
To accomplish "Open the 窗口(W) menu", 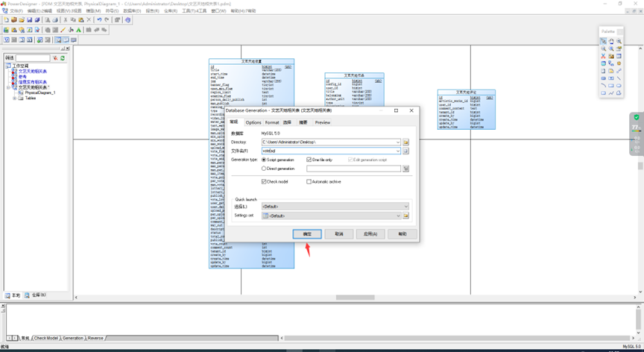I will point(218,11).
